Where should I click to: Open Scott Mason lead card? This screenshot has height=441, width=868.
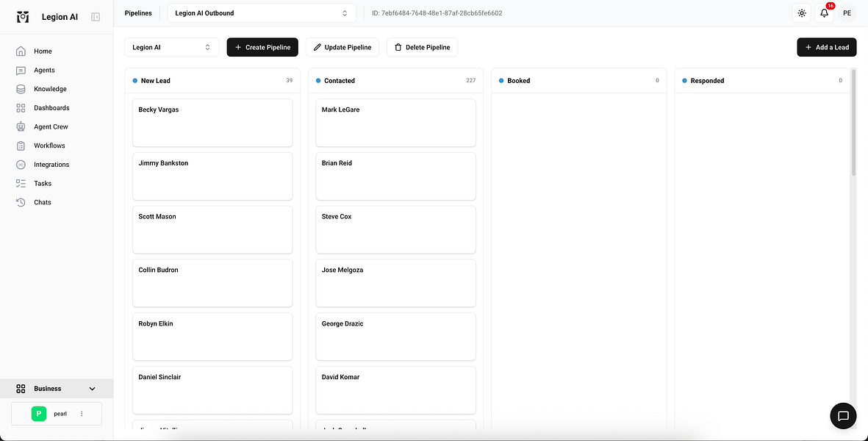(x=212, y=229)
